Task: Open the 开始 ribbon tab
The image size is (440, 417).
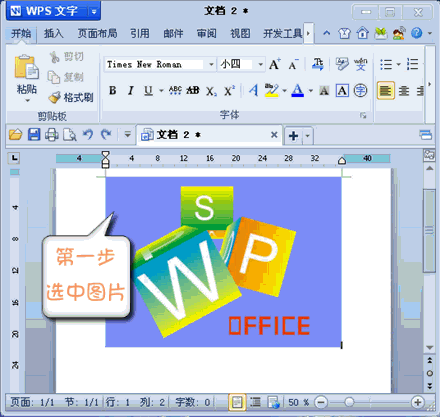Action: click(21, 33)
